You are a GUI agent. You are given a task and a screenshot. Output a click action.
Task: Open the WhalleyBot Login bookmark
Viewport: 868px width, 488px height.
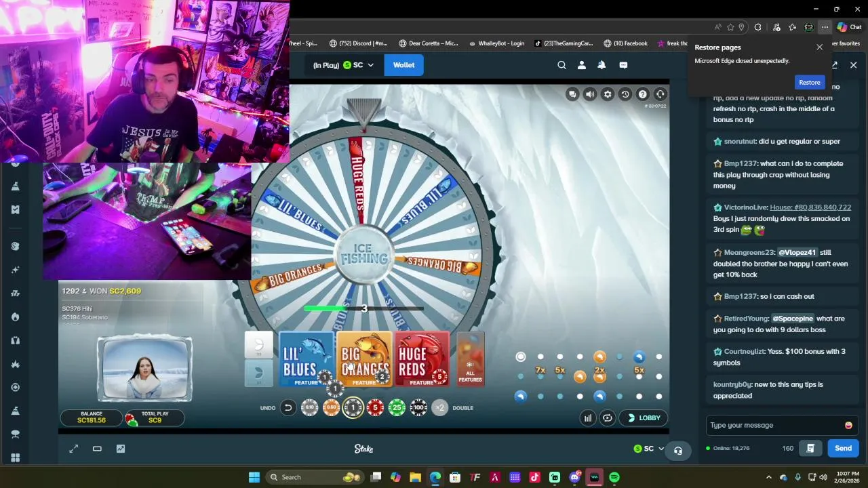click(x=496, y=43)
